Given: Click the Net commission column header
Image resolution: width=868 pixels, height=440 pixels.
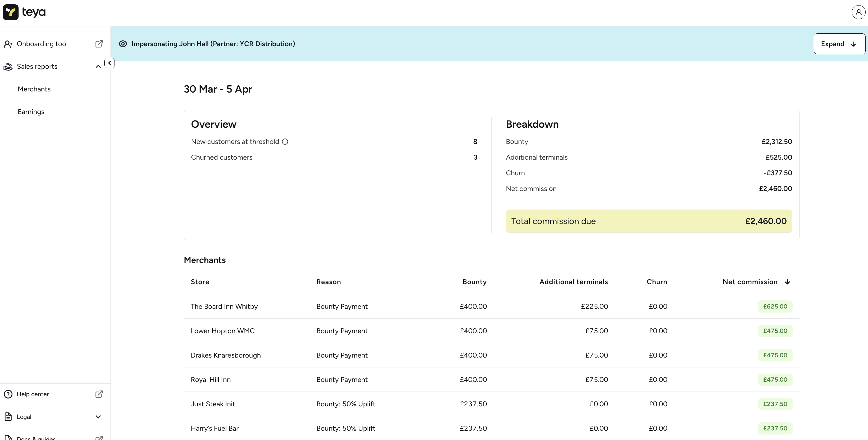Looking at the screenshot, I should tap(750, 282).
